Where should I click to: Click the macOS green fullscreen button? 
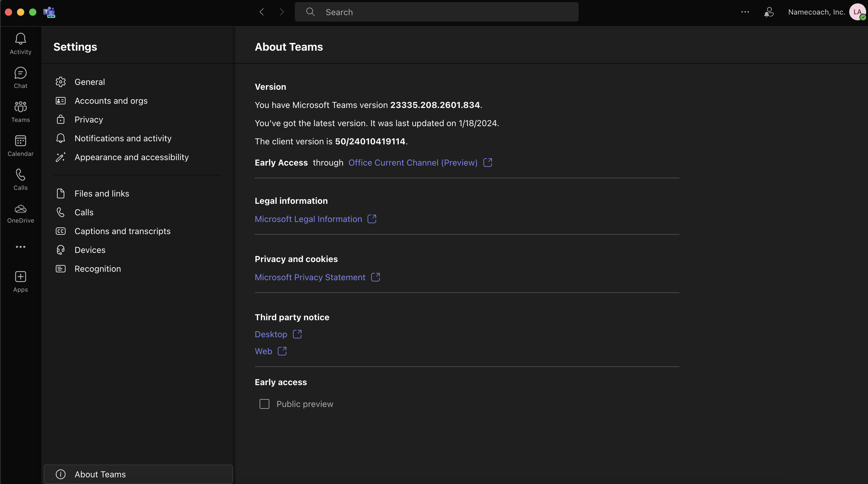pos(33,12)
